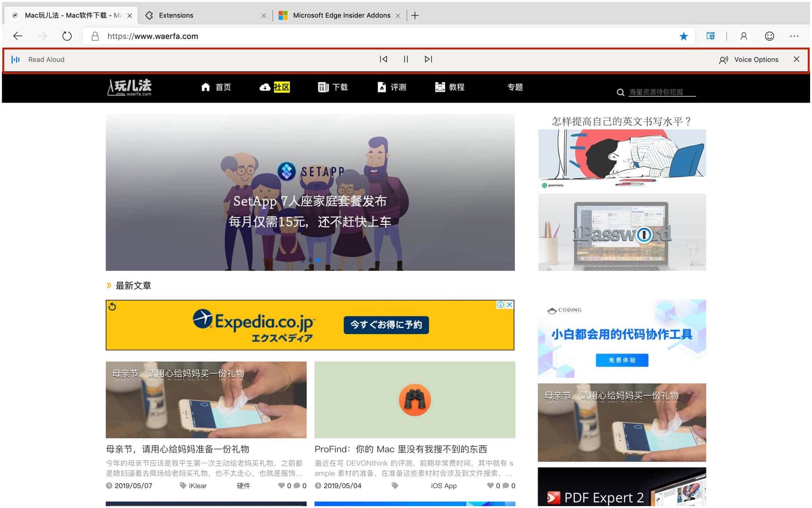Open the user profile icon
Image resolution: width=812 pixels, height=508 pixels.
(744, 36)
